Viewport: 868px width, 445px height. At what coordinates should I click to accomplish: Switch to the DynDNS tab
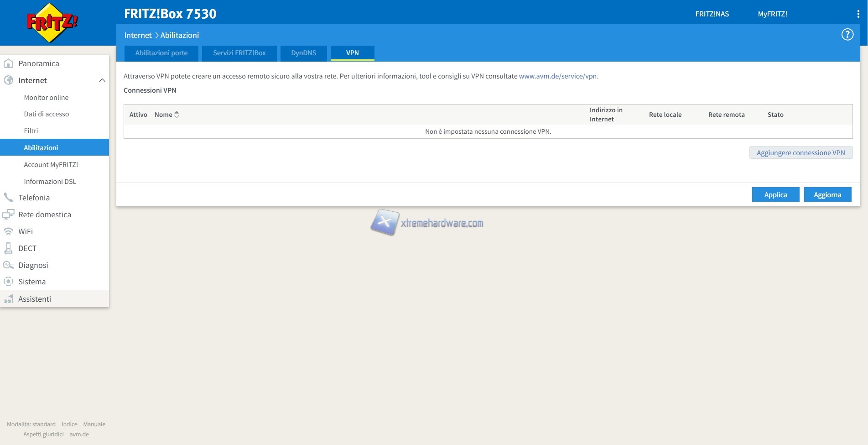(303, 53)
